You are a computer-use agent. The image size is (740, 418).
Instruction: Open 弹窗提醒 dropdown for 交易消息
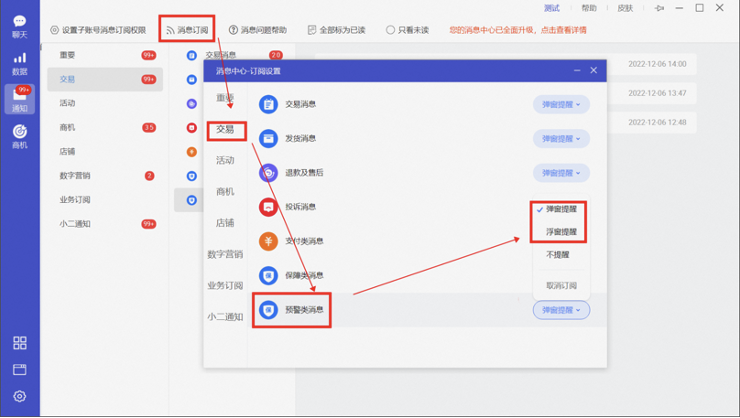coord(561,104)
